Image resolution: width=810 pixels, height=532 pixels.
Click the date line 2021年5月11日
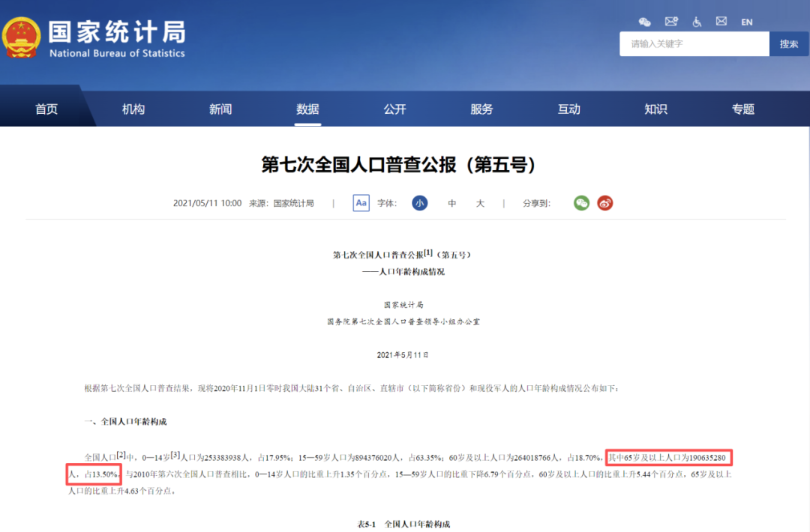403,355
